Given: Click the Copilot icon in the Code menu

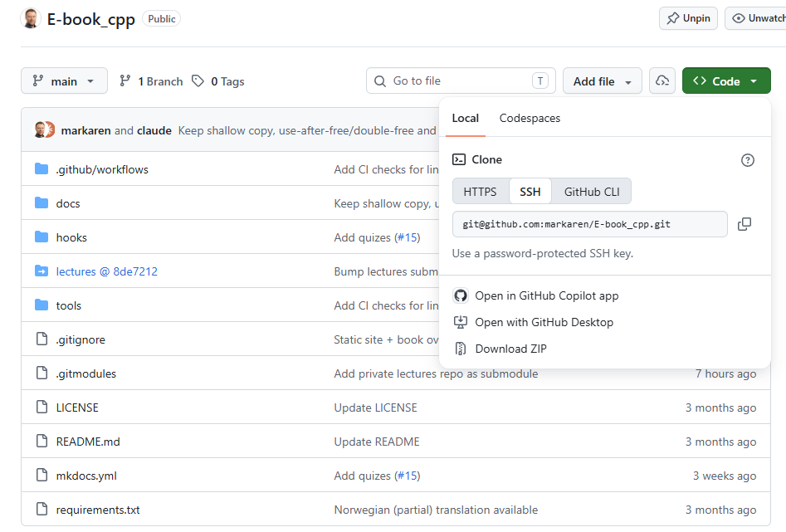Looking at the screenshot, I should (460, 295).
